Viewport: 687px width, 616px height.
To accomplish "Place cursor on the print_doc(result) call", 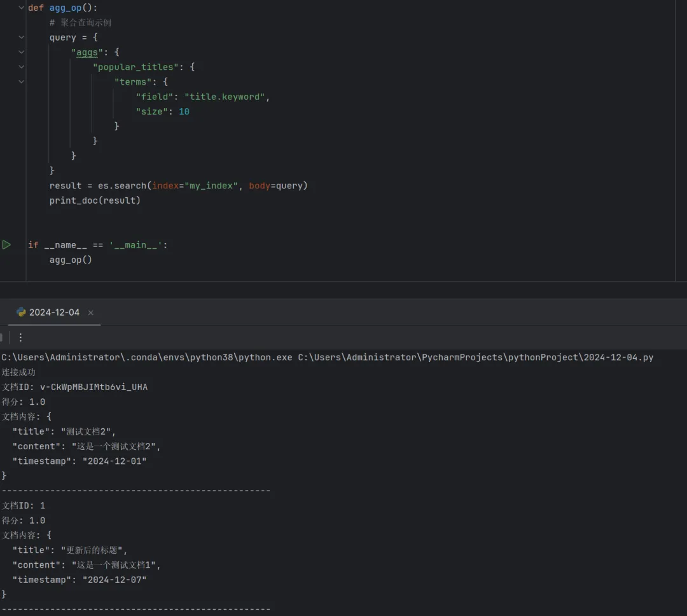I will point(95,200).
